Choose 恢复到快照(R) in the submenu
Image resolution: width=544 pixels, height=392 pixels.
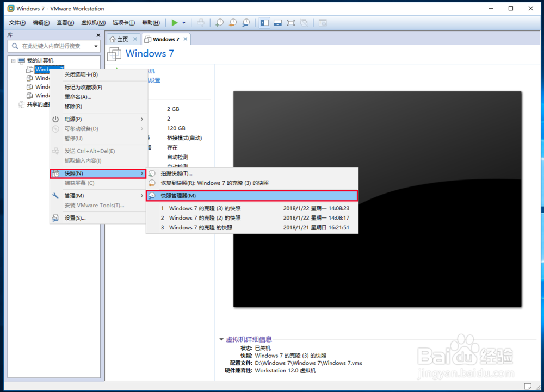point(252,183)
